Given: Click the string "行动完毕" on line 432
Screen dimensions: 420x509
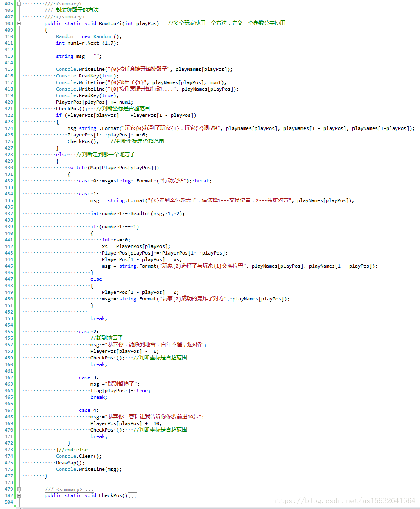Looking at the screenshot, I should point(174,181).
